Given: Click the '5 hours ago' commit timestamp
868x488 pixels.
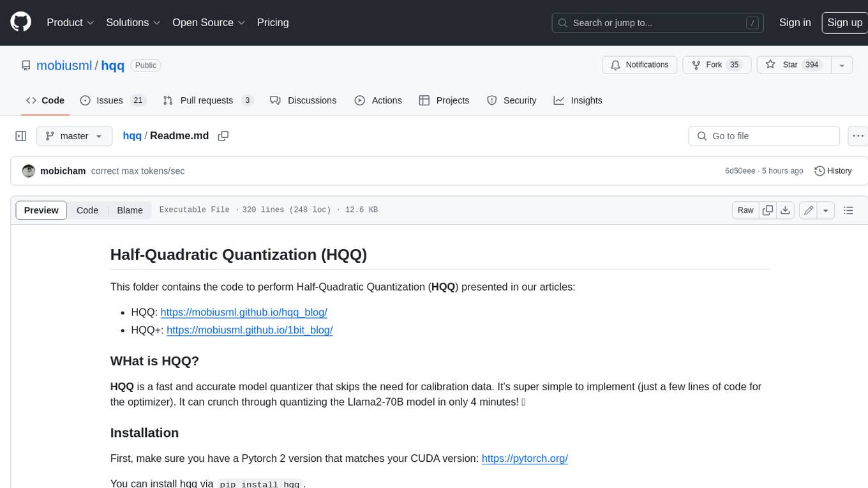Looking at the screenshot, I should [782, 171].
